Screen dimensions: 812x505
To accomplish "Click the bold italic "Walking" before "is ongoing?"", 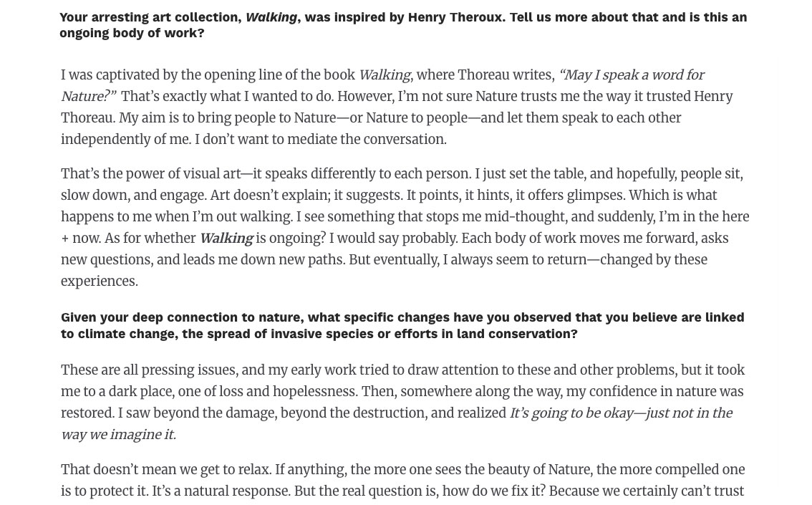I will click(x=226, y=239).
